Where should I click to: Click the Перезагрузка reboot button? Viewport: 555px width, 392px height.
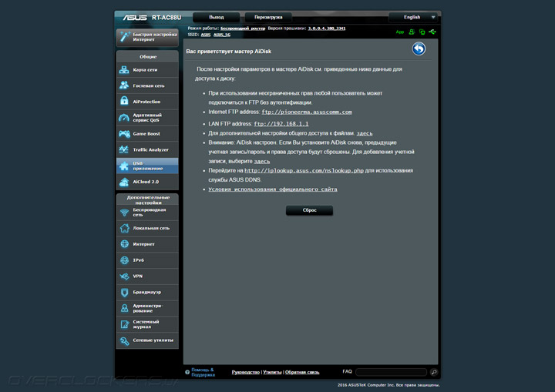268,17
